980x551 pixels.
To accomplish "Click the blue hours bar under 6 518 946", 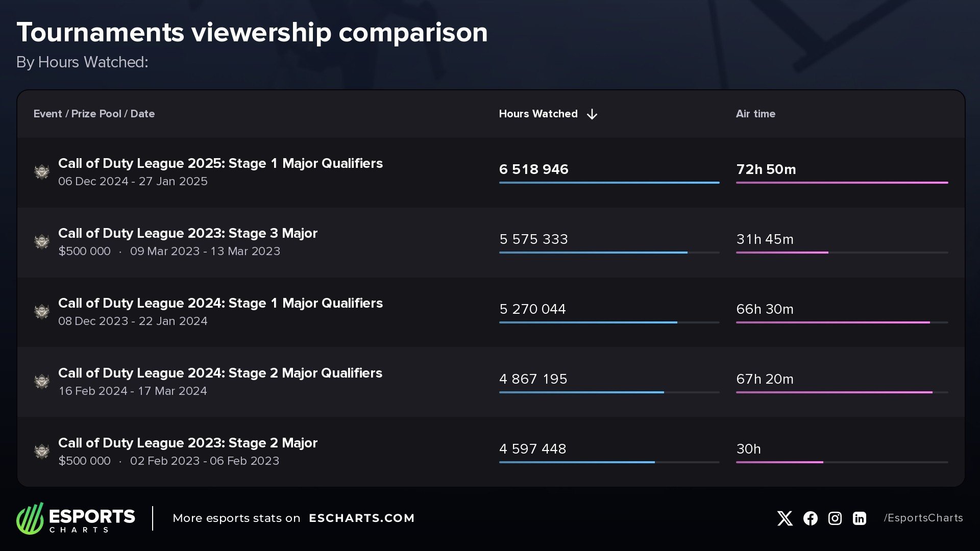I will (609, 183).
